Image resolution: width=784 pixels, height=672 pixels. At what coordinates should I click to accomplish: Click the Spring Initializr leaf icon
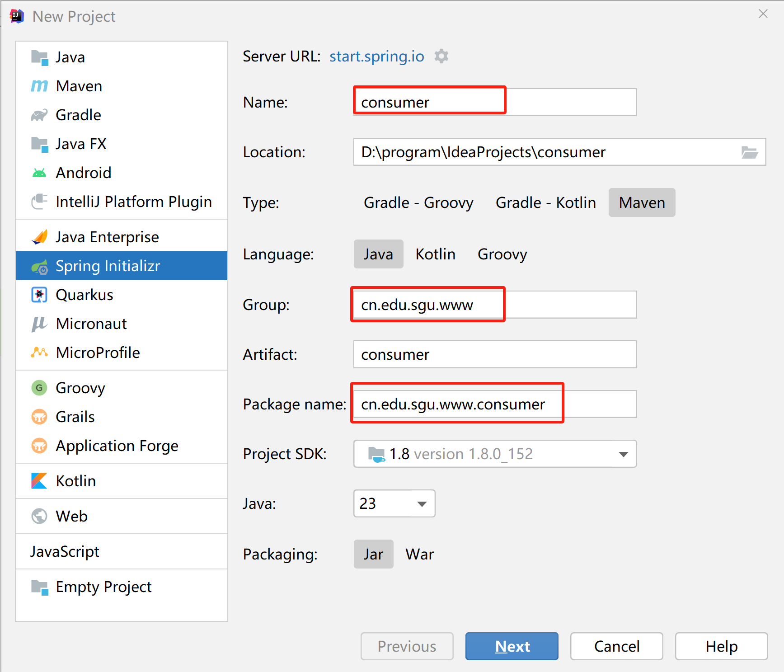tap(39, 267)
